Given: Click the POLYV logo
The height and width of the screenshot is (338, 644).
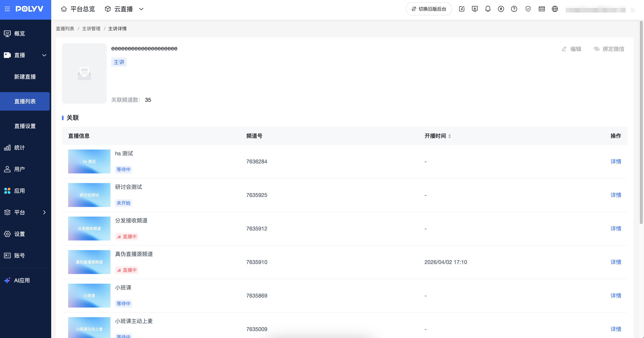Looking at the screenshot, I should pos(29,9).
